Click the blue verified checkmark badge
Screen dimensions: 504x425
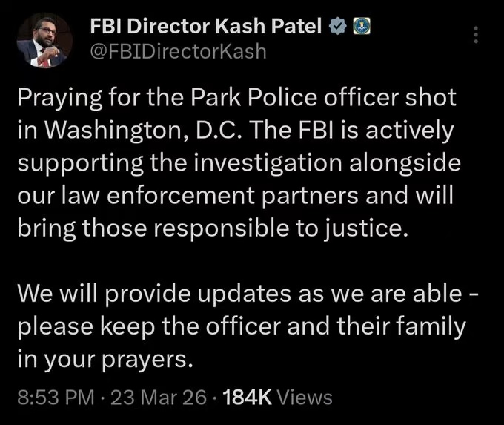336,26
